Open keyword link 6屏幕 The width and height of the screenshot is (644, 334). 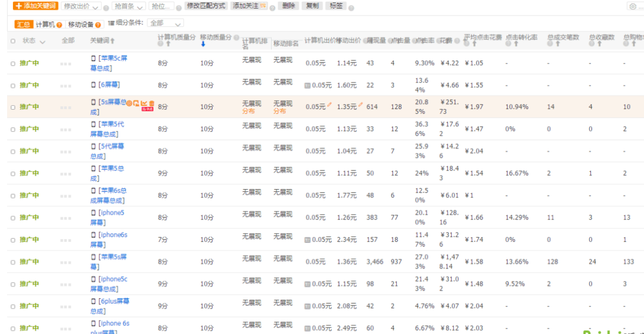click(x=109, y=85)
